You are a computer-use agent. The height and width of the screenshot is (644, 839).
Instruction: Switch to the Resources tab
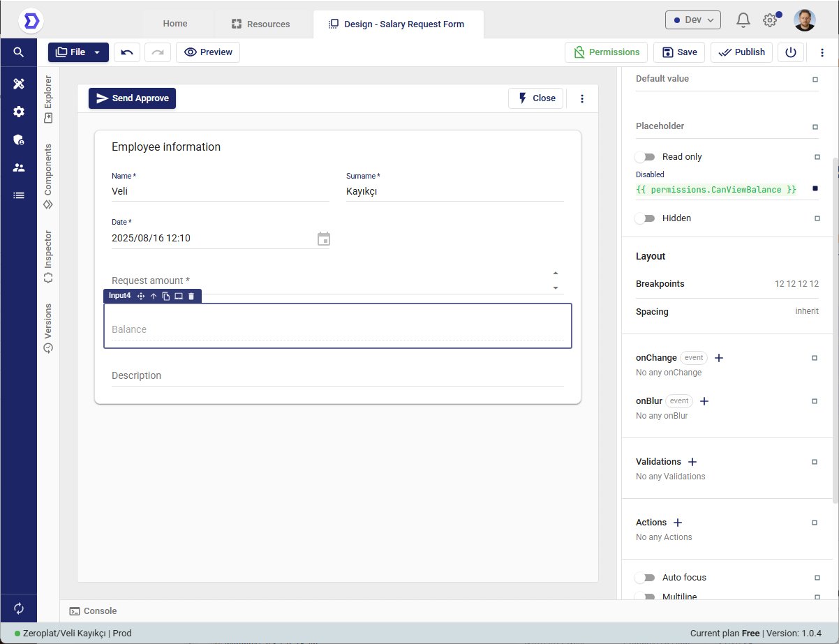pos(260,24)
